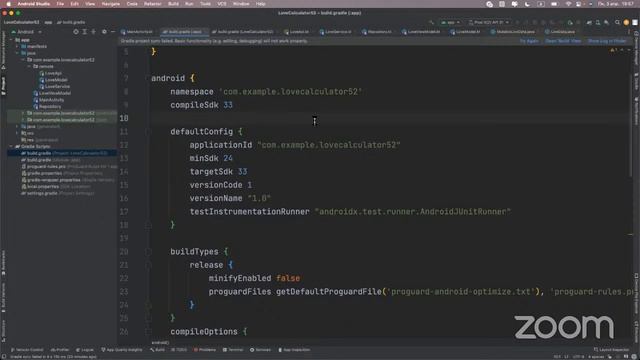Open the Profiler tool window
The height and width of the screenshot is (360, 640).
[x=60, y=350]
